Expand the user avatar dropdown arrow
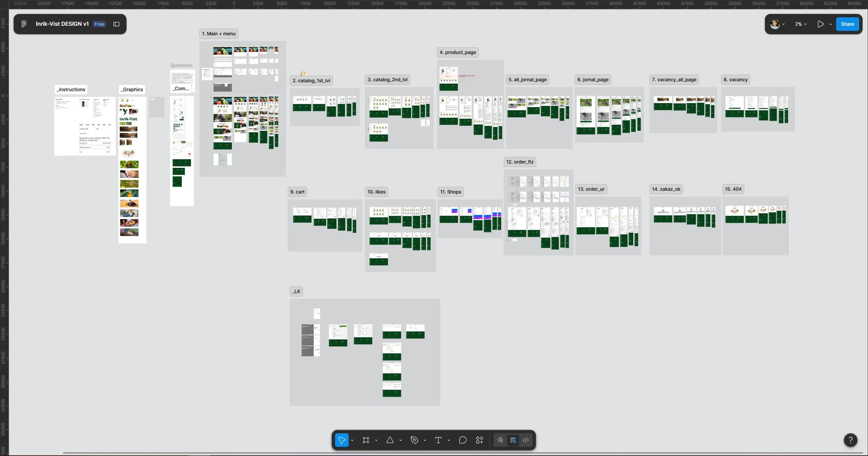The image size is (868, 456). (x=784, y=24)
